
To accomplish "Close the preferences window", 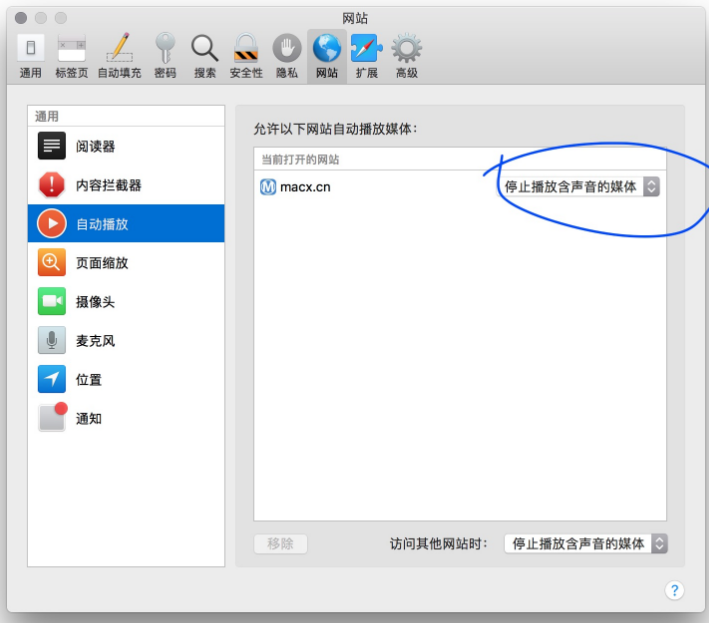I will point(21,18).
